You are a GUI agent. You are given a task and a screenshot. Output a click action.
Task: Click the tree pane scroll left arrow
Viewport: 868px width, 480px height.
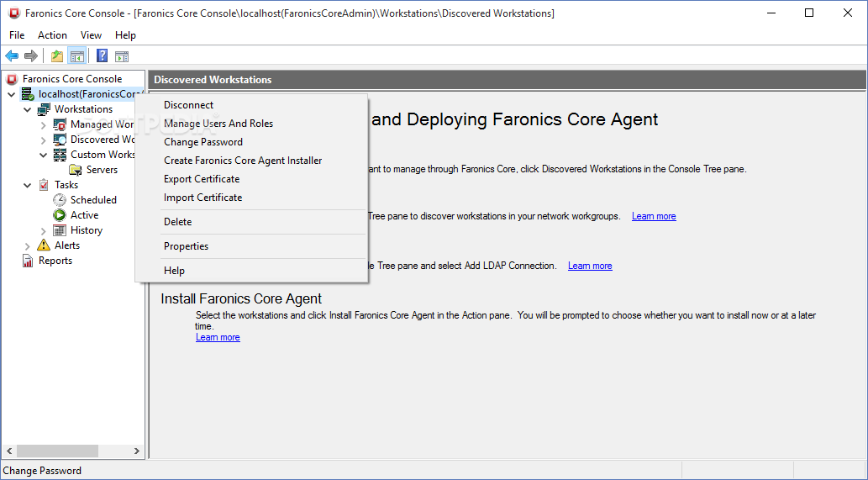pyautogui.click(x=9, y=451)
